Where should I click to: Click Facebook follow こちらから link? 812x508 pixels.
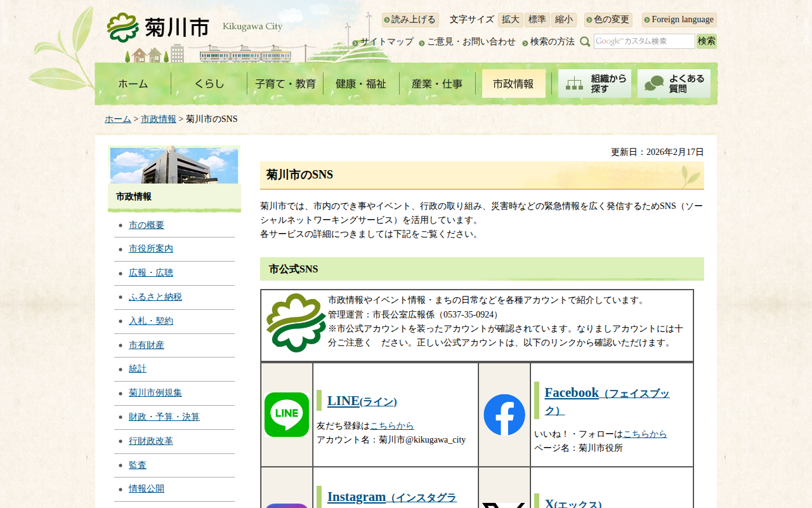[645, 434]
